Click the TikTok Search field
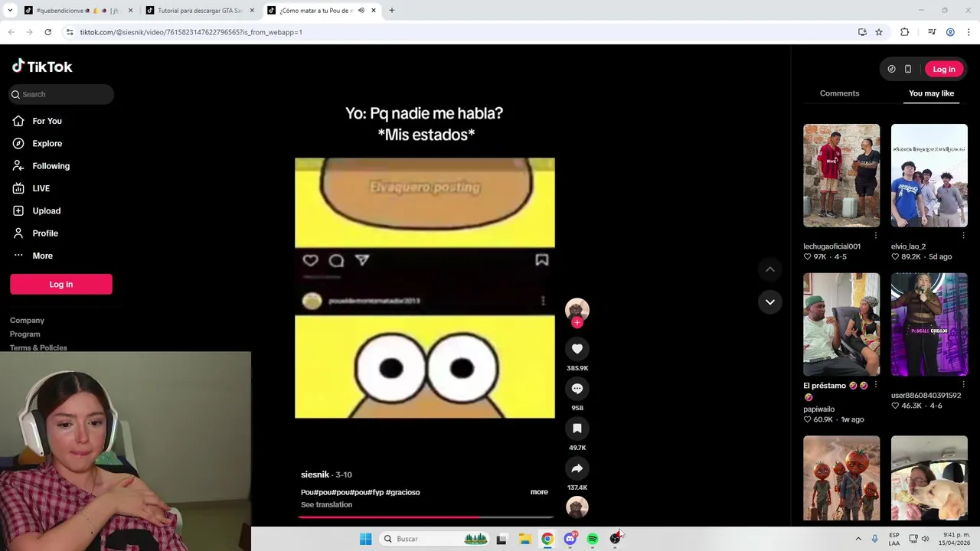The image size is (980, 551). tap(61, 94)
